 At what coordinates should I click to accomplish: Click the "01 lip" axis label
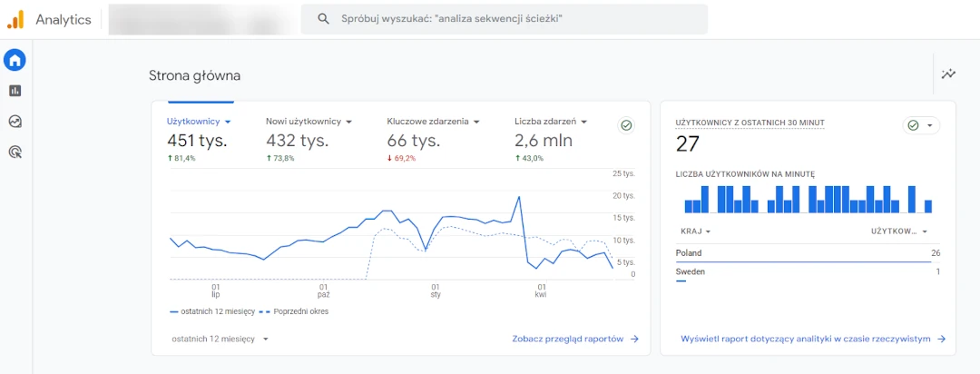pos(216,290)
